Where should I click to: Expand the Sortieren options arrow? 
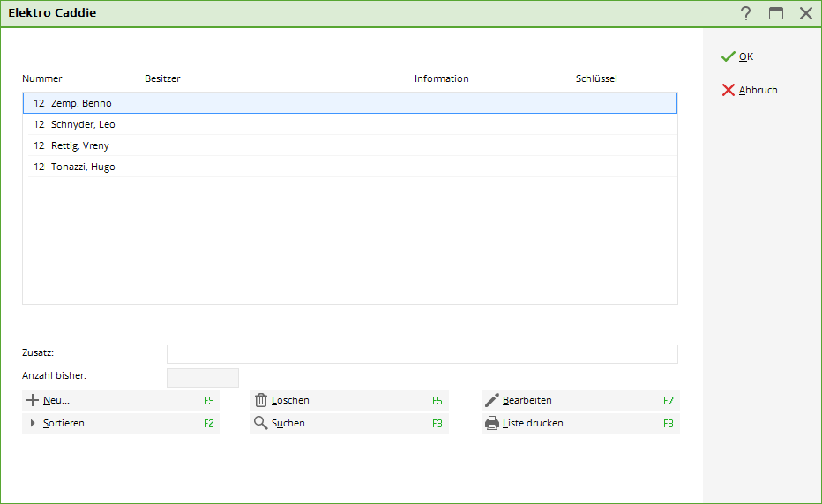coord(34,423)
